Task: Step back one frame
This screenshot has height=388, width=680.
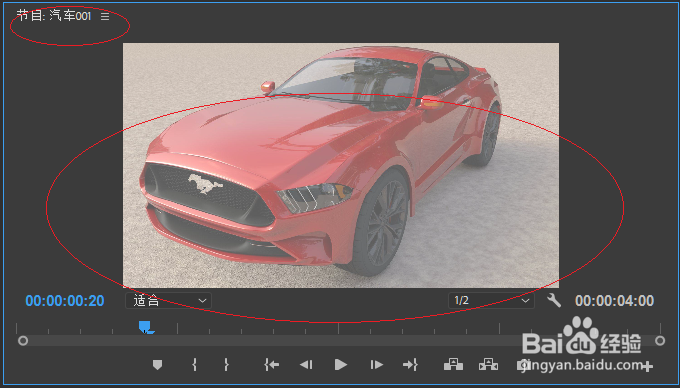Action: tap(306, 365)
